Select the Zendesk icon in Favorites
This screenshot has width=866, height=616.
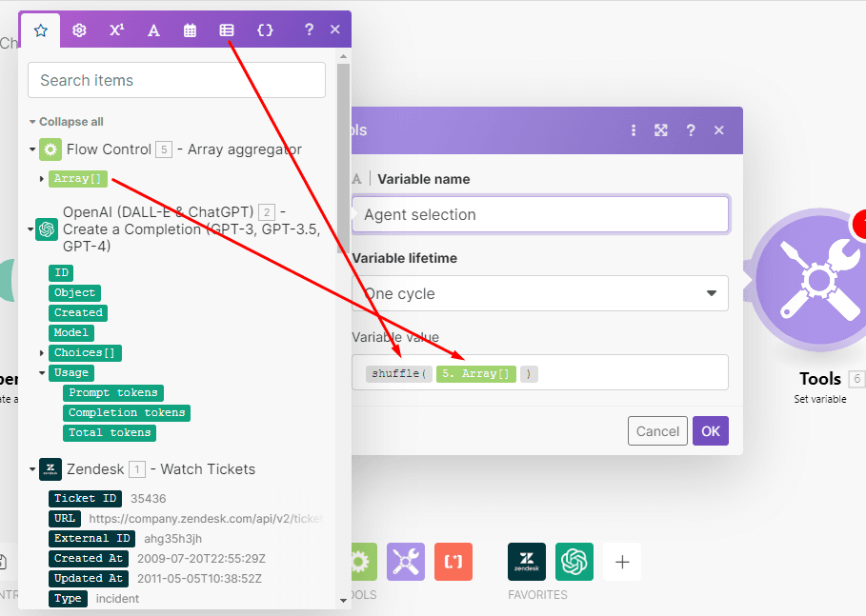[x=527, y=562]
